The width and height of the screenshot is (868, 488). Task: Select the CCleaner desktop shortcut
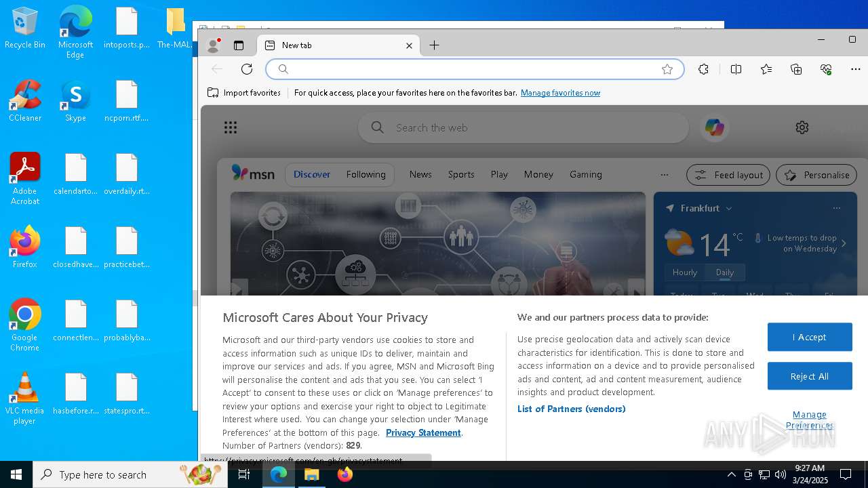(x=25, y=101)
